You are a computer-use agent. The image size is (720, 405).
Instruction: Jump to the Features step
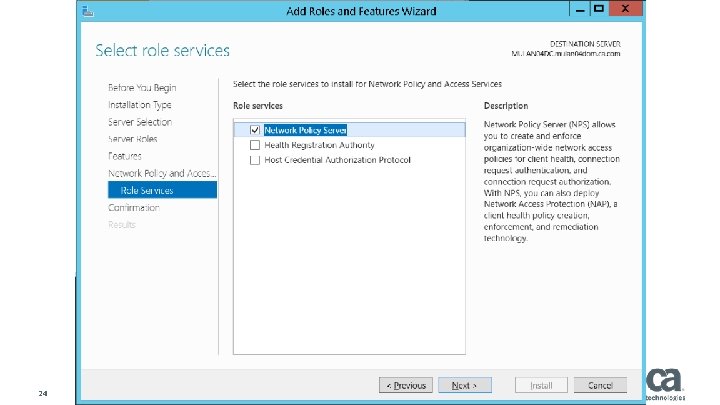pos(125,156)
